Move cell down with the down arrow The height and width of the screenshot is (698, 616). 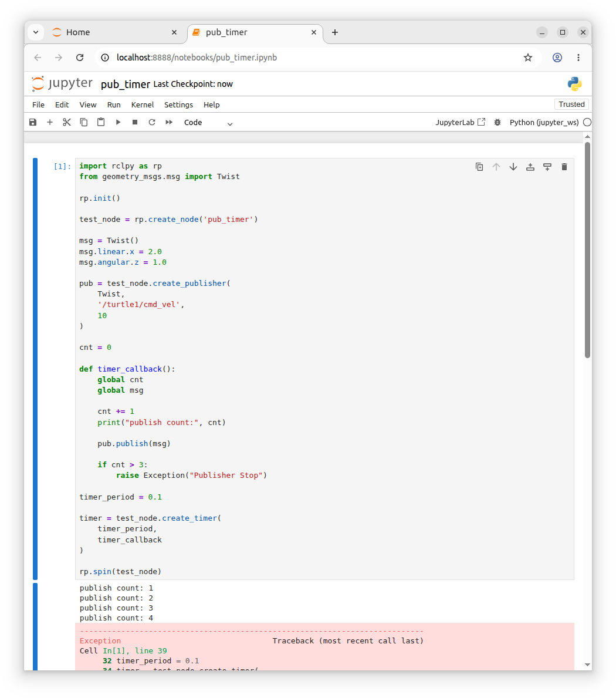click(513, 167)
